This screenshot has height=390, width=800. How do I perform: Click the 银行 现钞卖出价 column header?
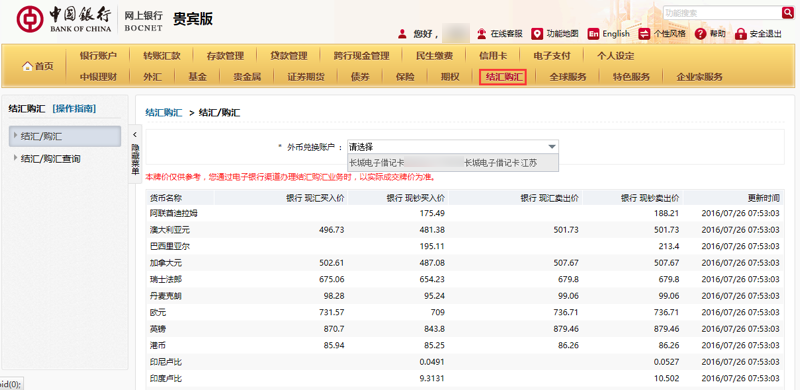649,198
